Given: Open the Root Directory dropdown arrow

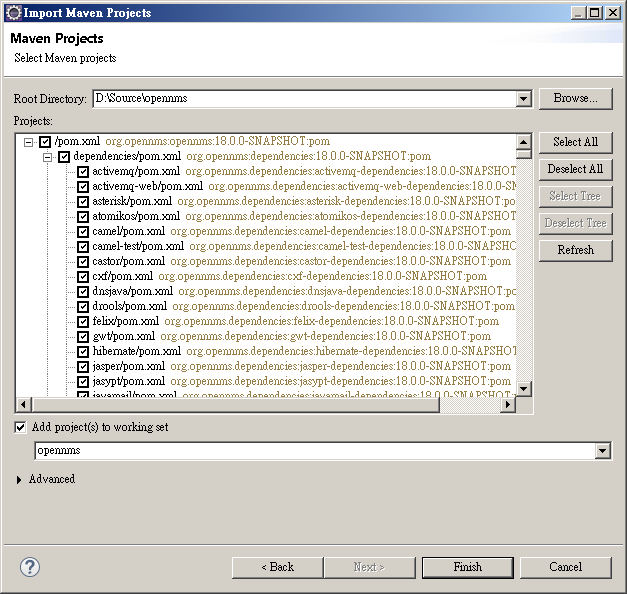Looking at the screenshot, I should pyautogui.click(x=523, y=99).
